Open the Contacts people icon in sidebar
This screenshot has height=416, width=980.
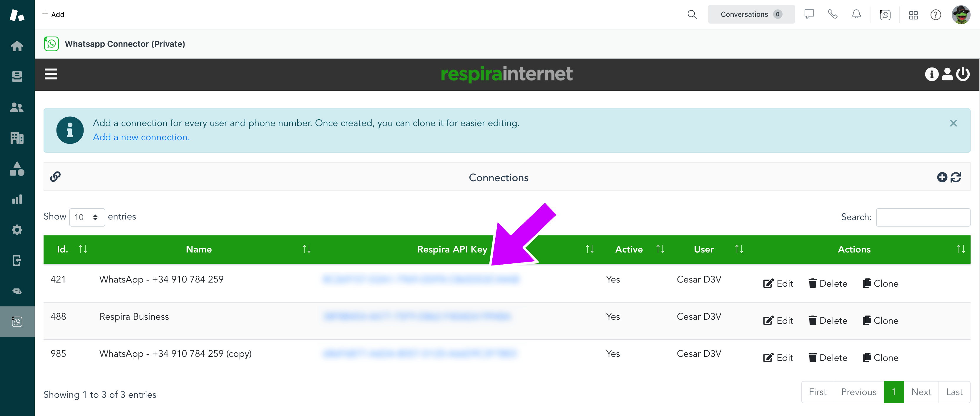point(17,108)
